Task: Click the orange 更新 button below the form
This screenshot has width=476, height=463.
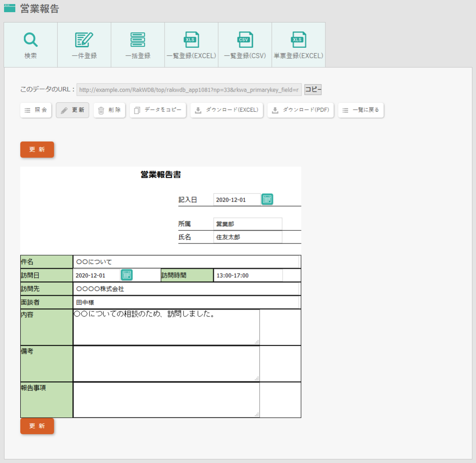Action: [x=37, y=426]
